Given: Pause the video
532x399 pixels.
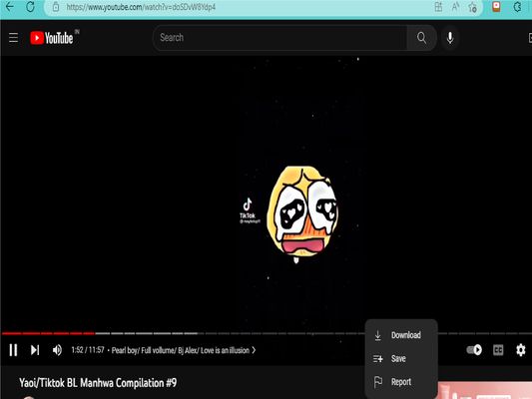Looking at the screenshot, I should click(x=13, y=350).
